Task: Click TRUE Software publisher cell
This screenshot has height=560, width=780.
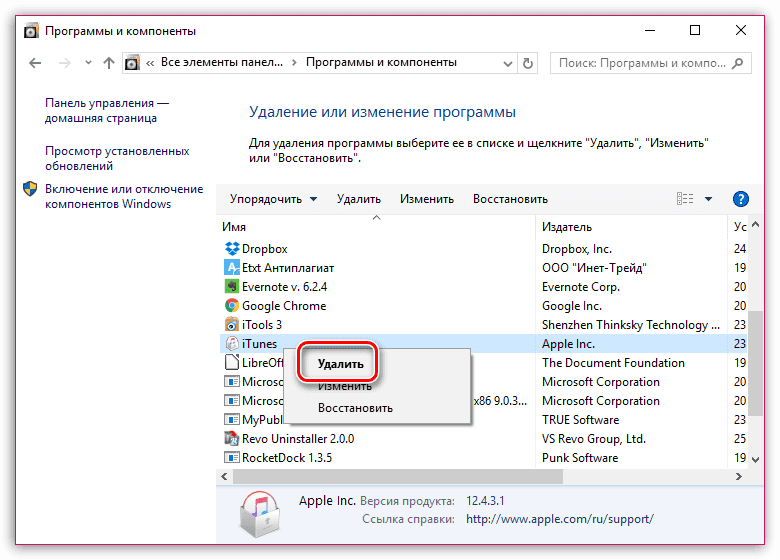Action: click(x=581, y=420)
